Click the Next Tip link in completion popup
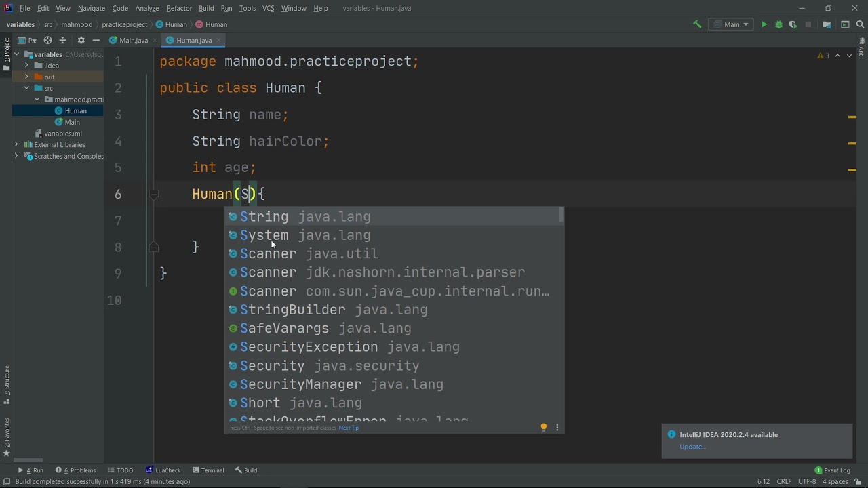The width and height of the screenshot is (868, 488). 349,428
